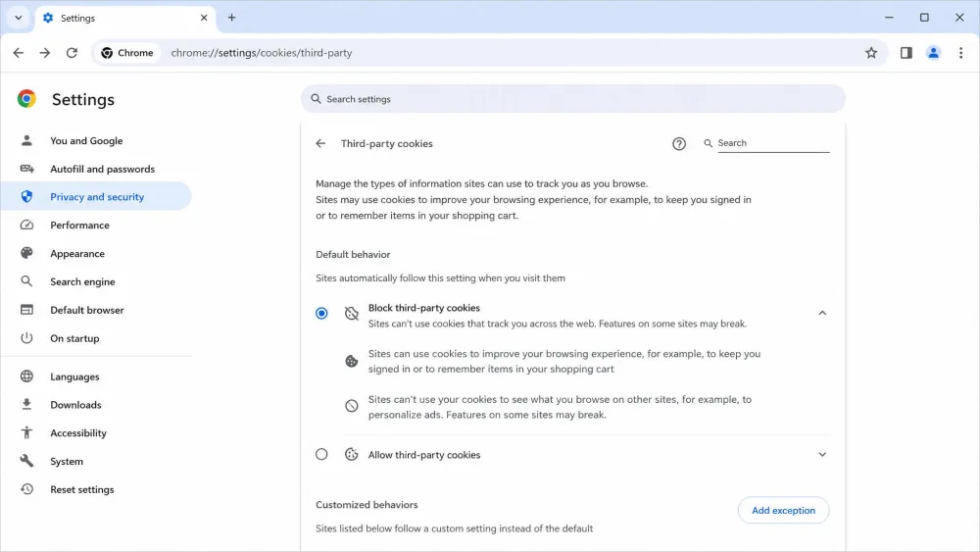980x552 pixels.
Task: Open the profile avatar menu
Action: click(x=933, y=53)
